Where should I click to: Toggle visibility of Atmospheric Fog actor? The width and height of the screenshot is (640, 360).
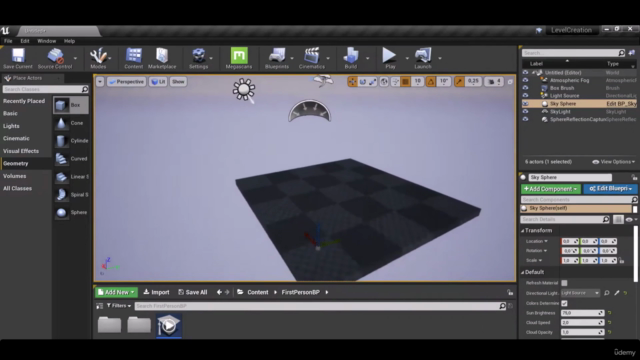tap(525, 80)
